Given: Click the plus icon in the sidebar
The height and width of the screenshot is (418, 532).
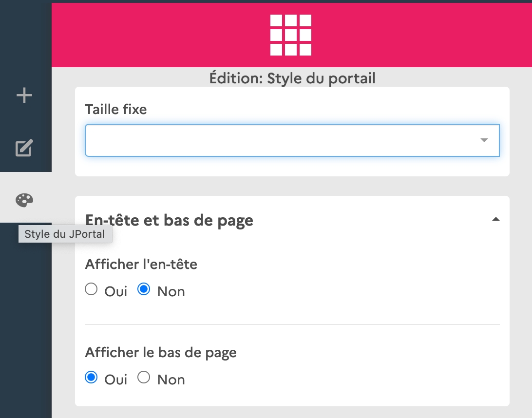Looking at the screenshot, I should (x=24, y=95).
